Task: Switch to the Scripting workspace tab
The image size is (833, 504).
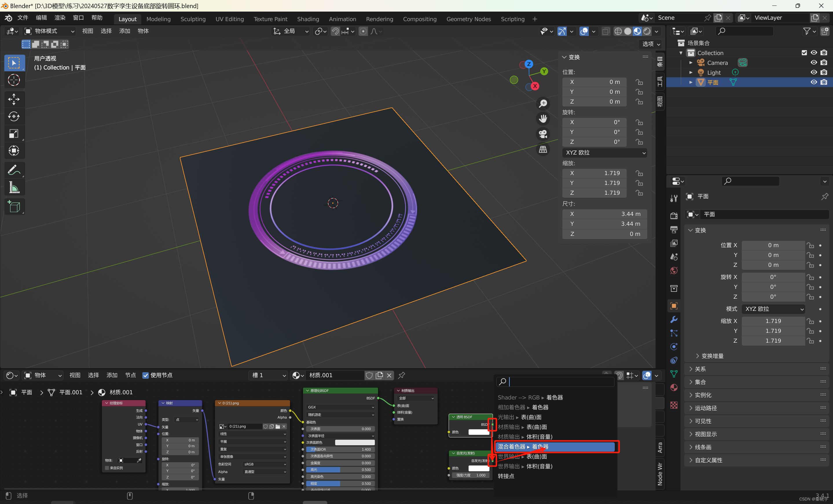Action: 512,19
